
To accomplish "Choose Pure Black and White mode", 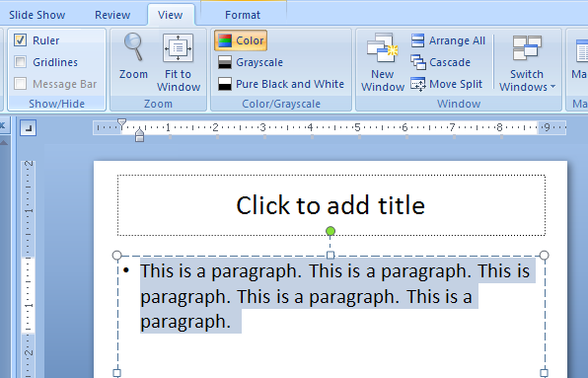I will tap(281, 84).
